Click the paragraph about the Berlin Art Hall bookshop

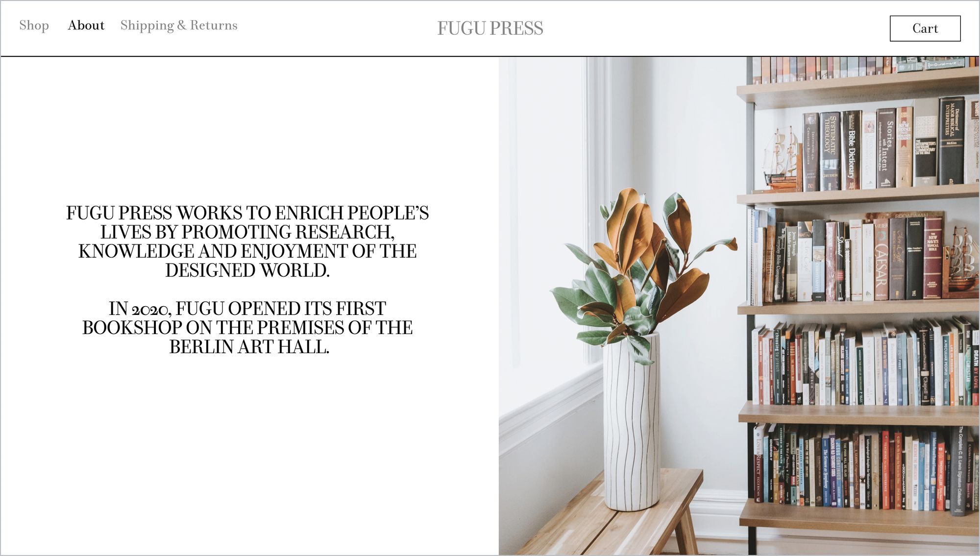point(247,328)
